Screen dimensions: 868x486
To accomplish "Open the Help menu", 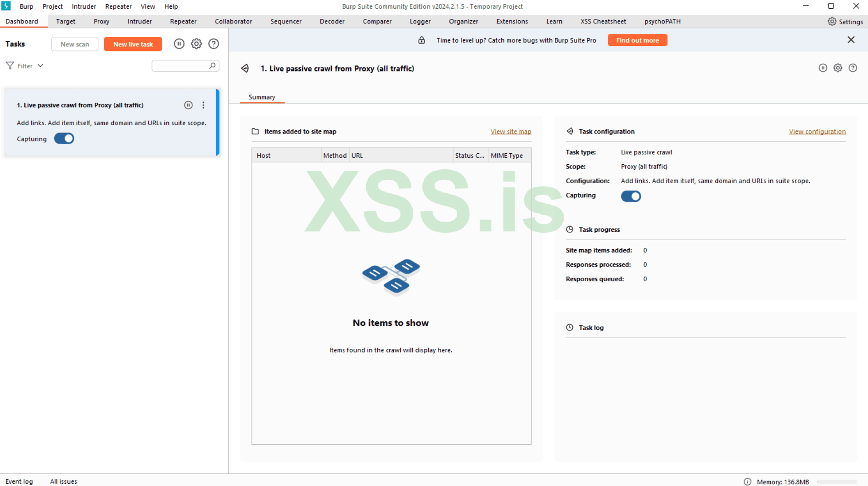I will coord(171,6).
